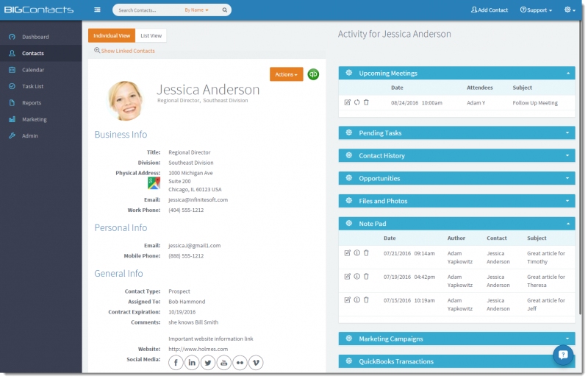Open the By Name search filter dropdown

point(196,10)
